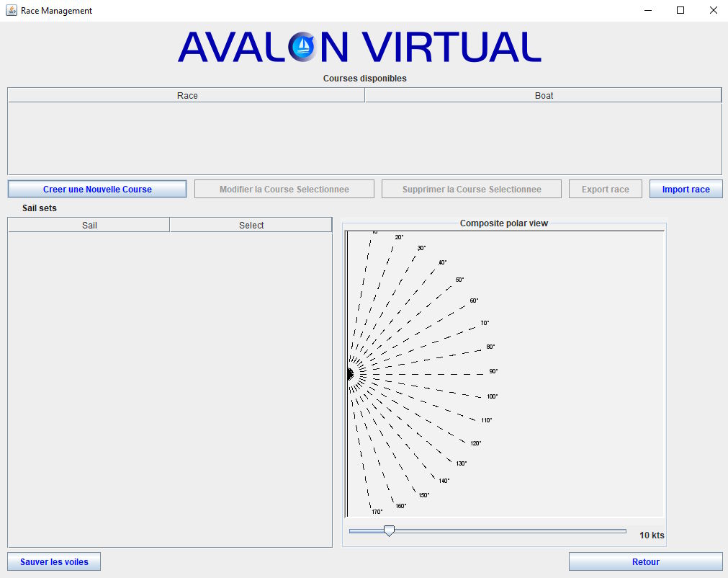Viewport: 728px width, 578px height.
Task: Click the Select column header
Action: 251,224
